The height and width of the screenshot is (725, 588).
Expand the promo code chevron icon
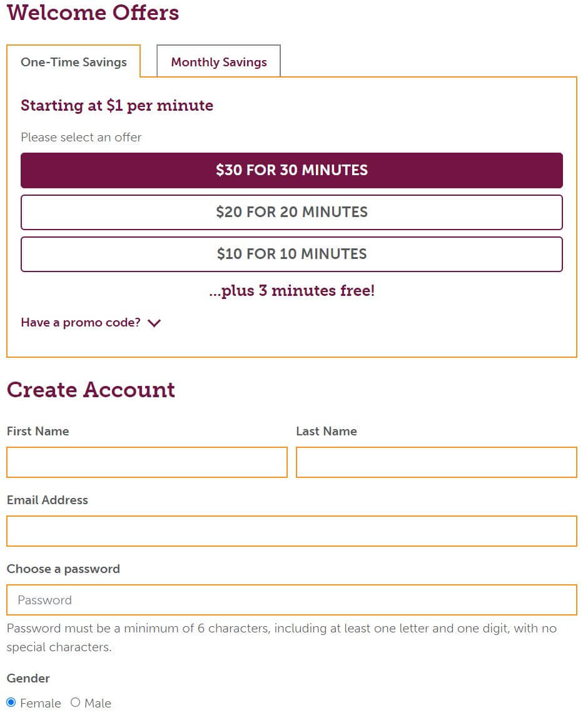[154, 323]
